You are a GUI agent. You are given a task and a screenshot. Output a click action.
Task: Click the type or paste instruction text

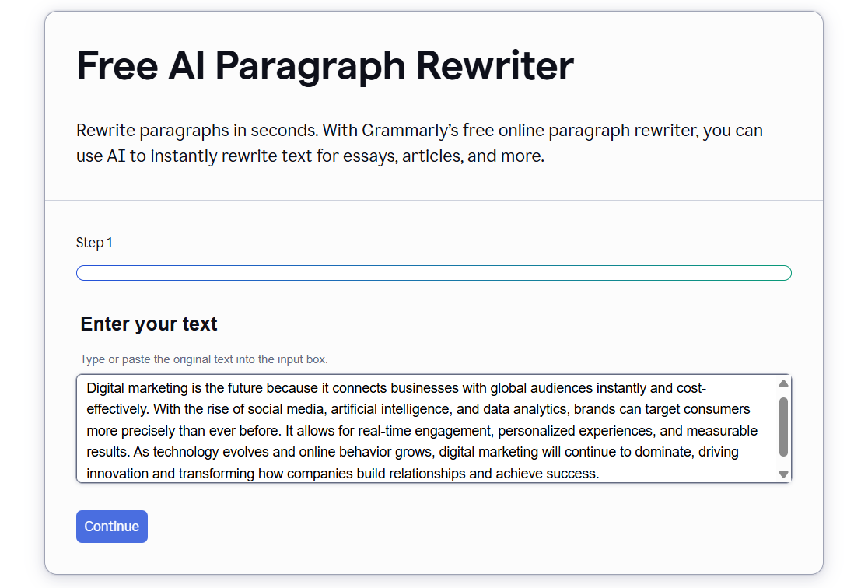204,359
